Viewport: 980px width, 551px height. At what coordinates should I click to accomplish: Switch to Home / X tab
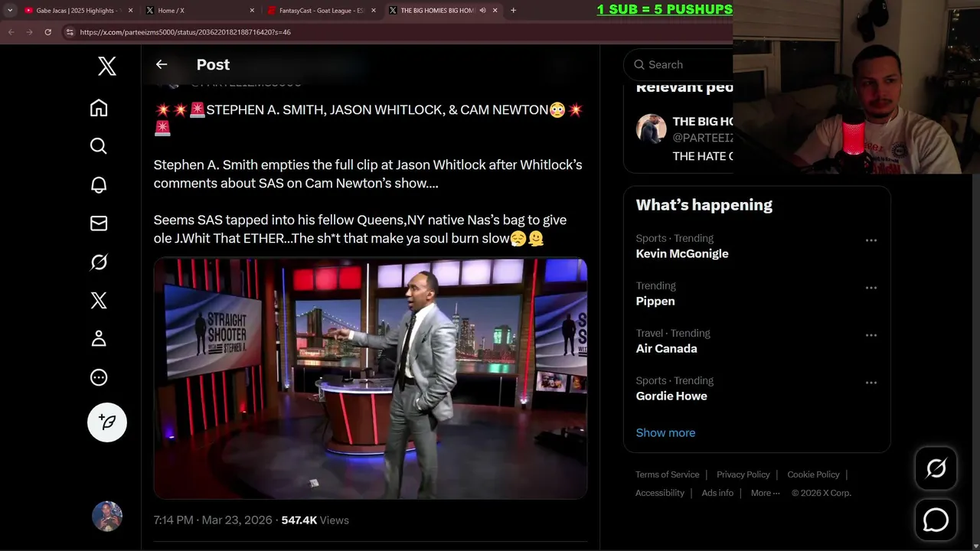(x=201, y=11)
